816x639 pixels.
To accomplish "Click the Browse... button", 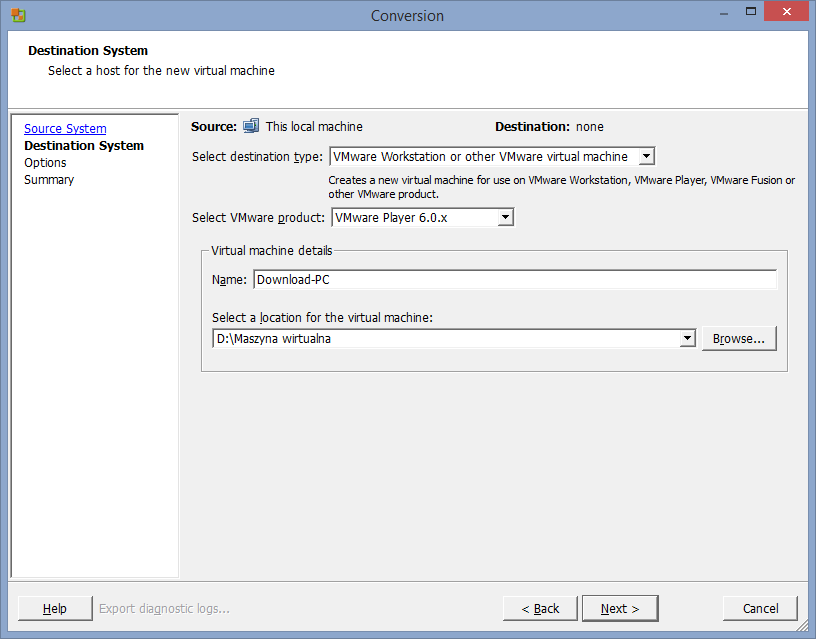I will (739, 339).
